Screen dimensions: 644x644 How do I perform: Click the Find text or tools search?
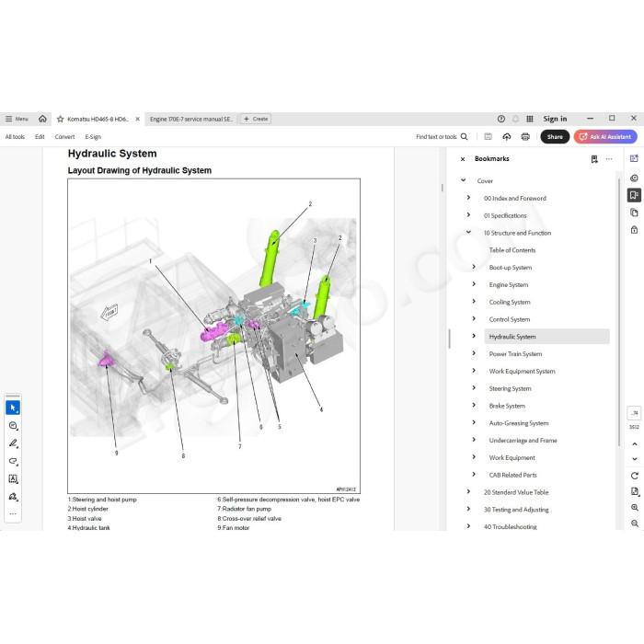coord(442,137)
